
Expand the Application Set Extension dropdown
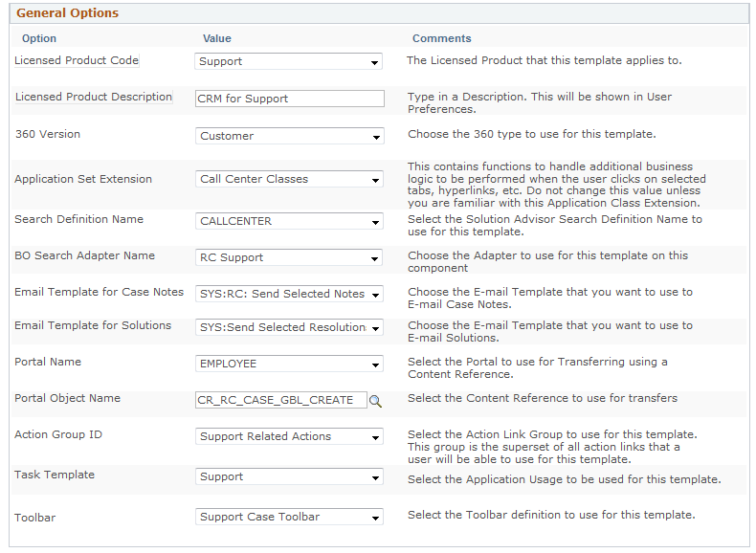pyautogui.click(x=289, y=179)
